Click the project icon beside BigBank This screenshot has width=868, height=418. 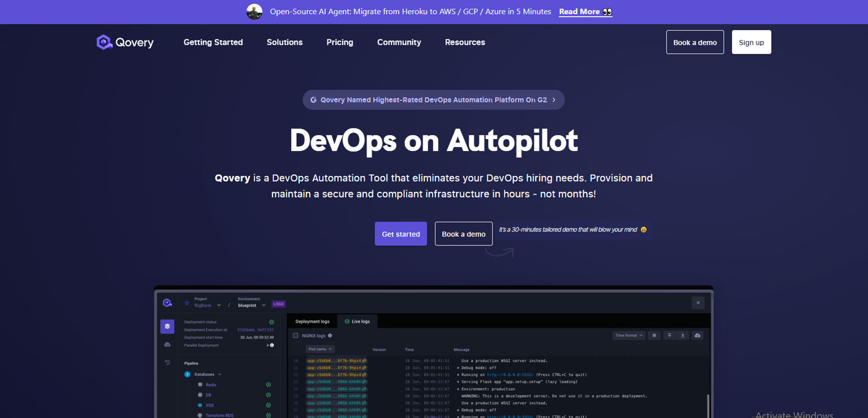pos(187,303)
